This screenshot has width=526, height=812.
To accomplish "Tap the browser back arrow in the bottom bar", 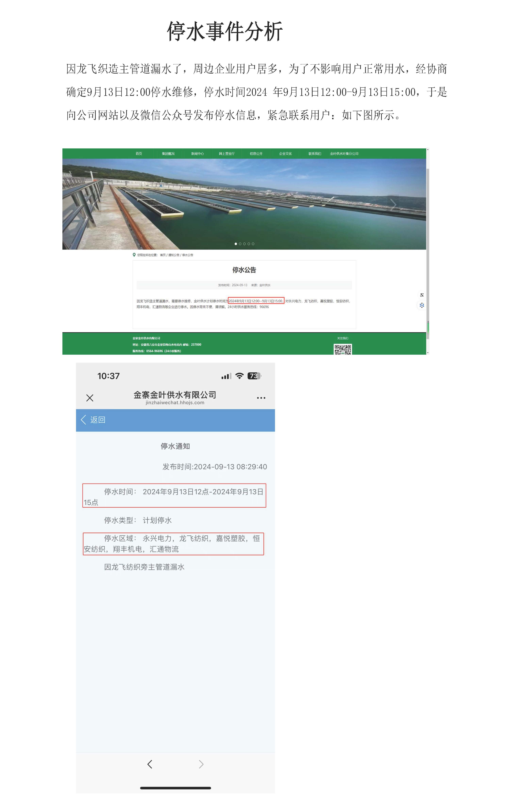I will pos(150,764).
